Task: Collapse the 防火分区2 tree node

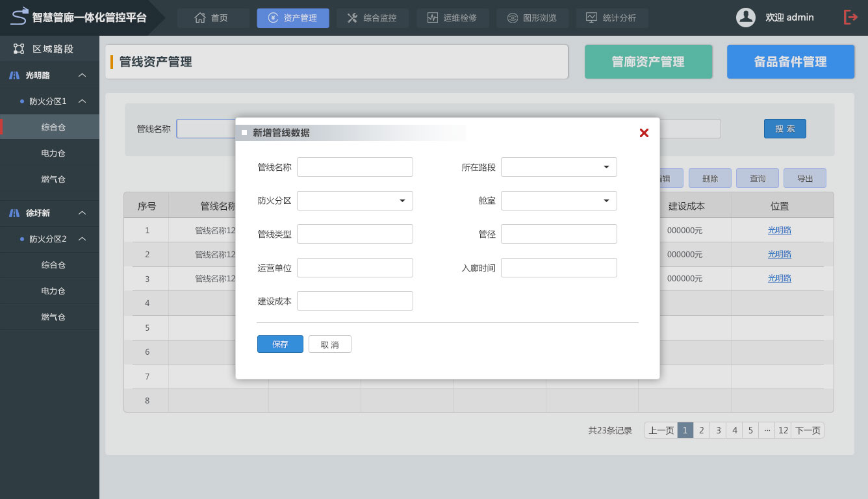Action: click(x=82, y=239)
